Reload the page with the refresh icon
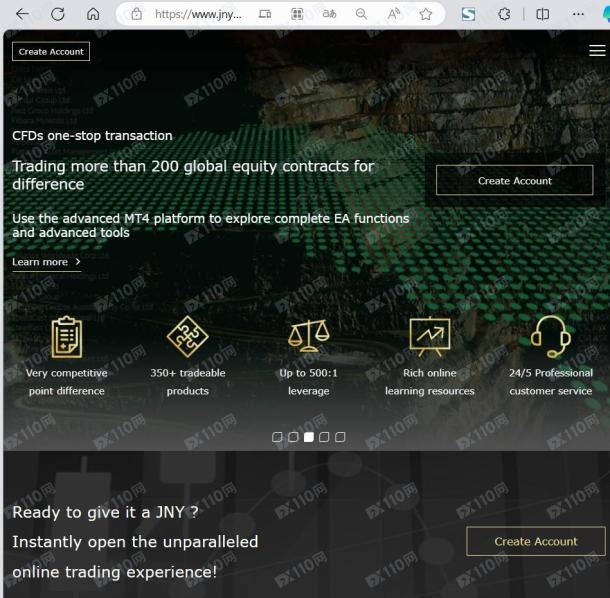 click(58, 14)
